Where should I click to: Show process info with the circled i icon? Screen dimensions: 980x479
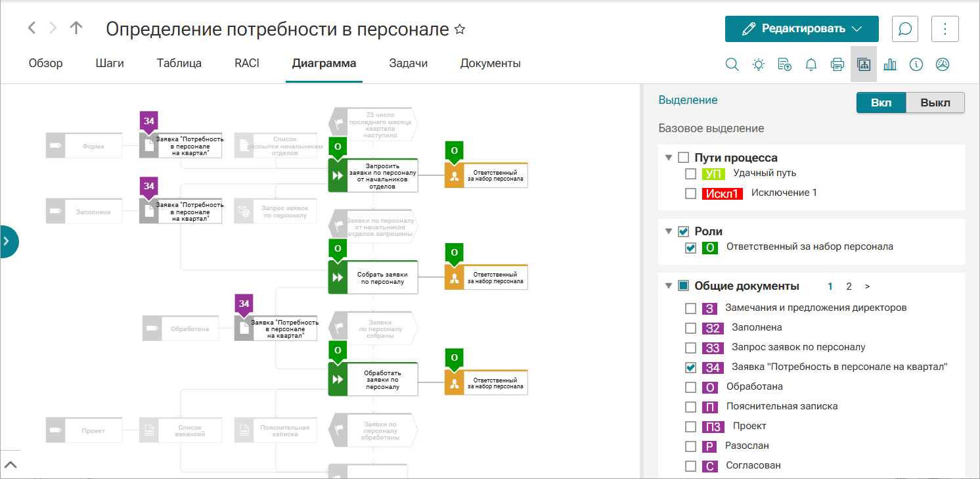click(x=916, y=64)
